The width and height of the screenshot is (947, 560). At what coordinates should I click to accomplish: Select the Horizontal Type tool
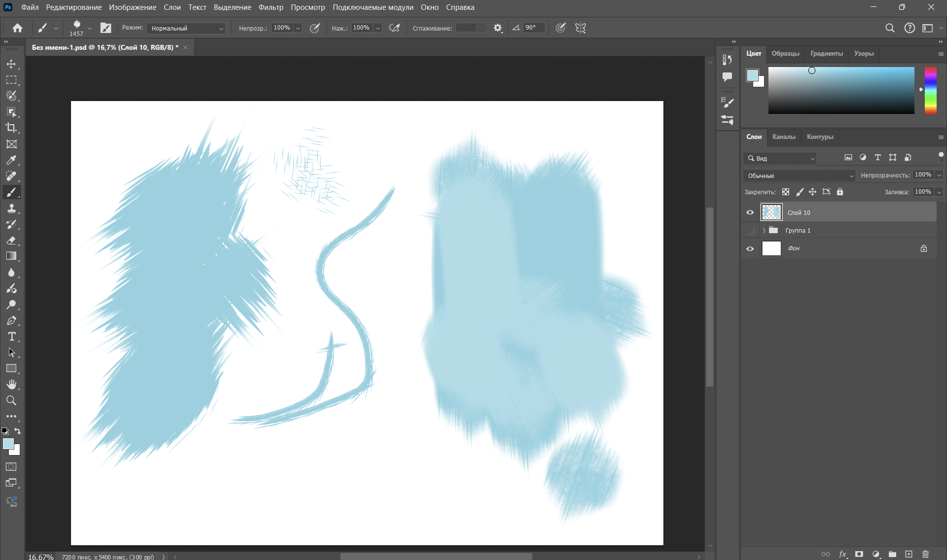(11, 337)
